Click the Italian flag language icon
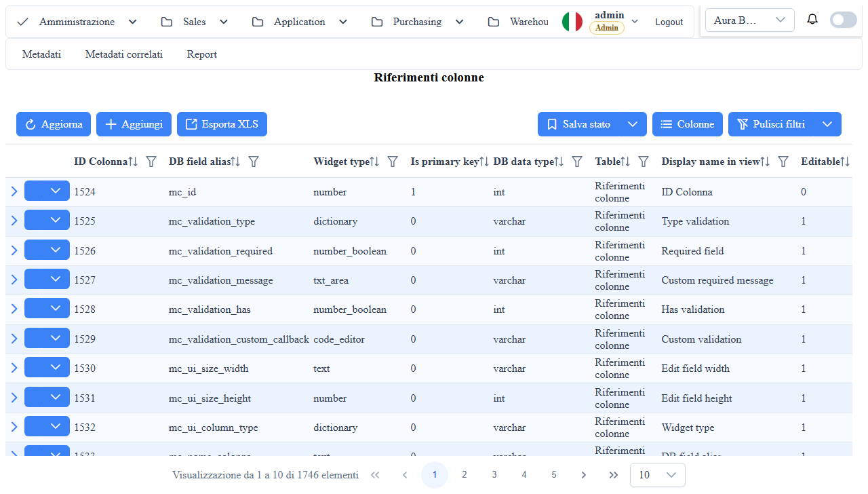The width and height of the screenshot is (868, 494). pos(572,22)
